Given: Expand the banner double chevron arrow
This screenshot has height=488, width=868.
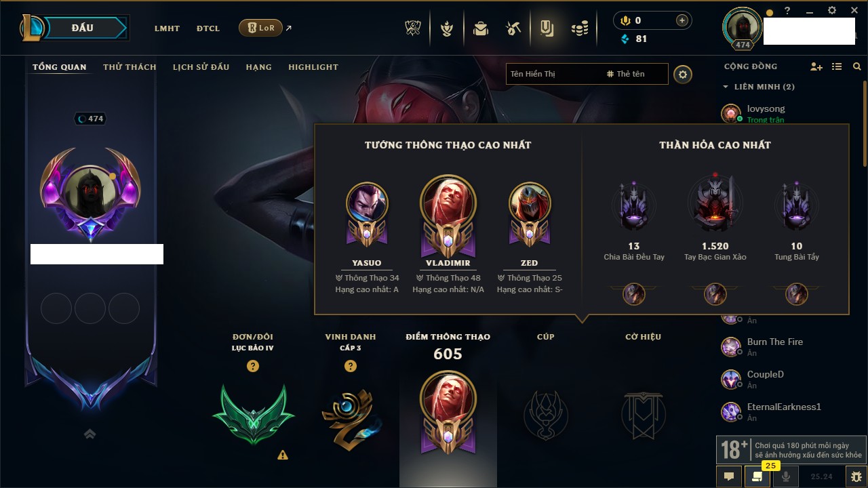Looking at the screenshot, I should [90, 434].
